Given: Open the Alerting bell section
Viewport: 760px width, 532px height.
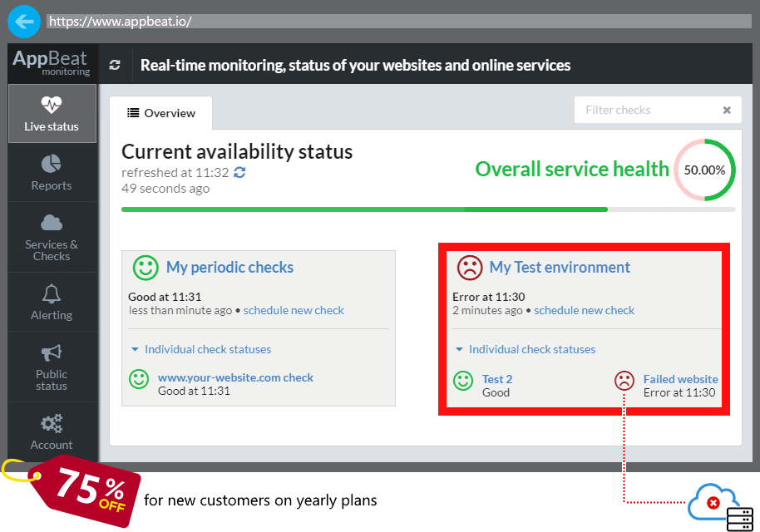Looking at the screenshot, I should [52, 302].
